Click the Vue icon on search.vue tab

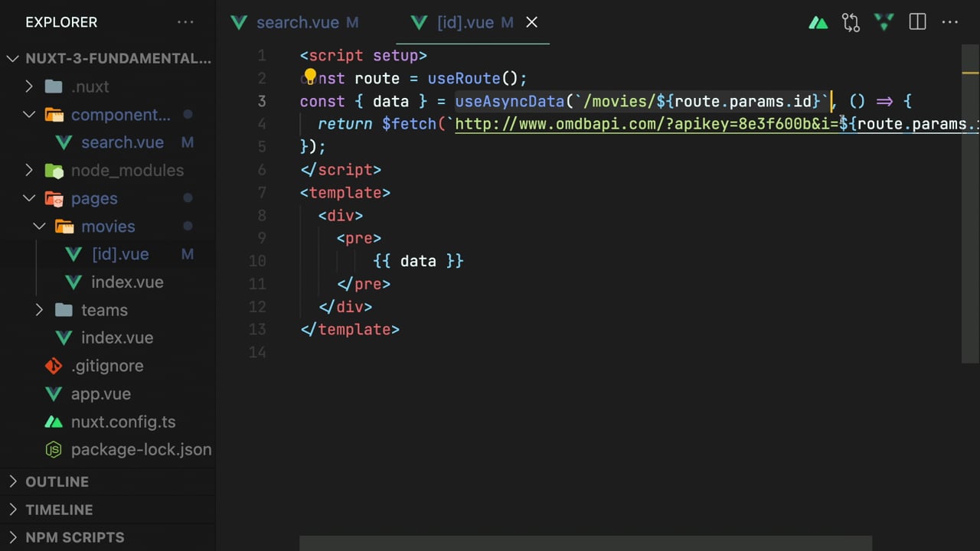239,22
